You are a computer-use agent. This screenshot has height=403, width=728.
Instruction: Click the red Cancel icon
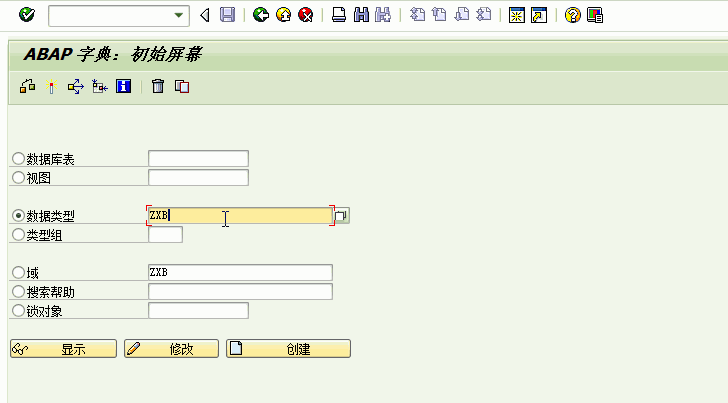306,15
